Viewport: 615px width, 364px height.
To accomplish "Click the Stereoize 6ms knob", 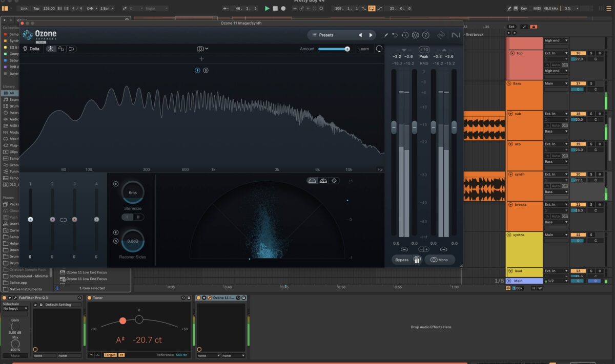I will pyautogui.click(x=133, y=192).
